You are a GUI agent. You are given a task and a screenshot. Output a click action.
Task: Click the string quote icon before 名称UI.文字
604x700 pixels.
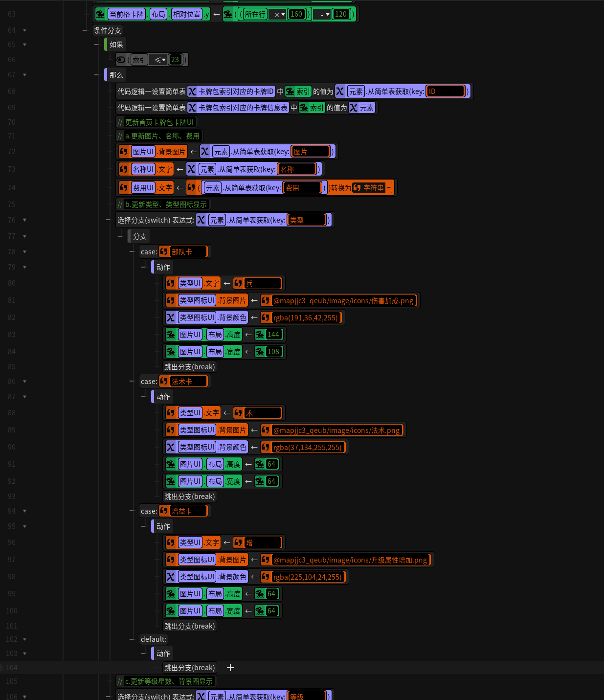pyautogui.click(x=124, y=169)
